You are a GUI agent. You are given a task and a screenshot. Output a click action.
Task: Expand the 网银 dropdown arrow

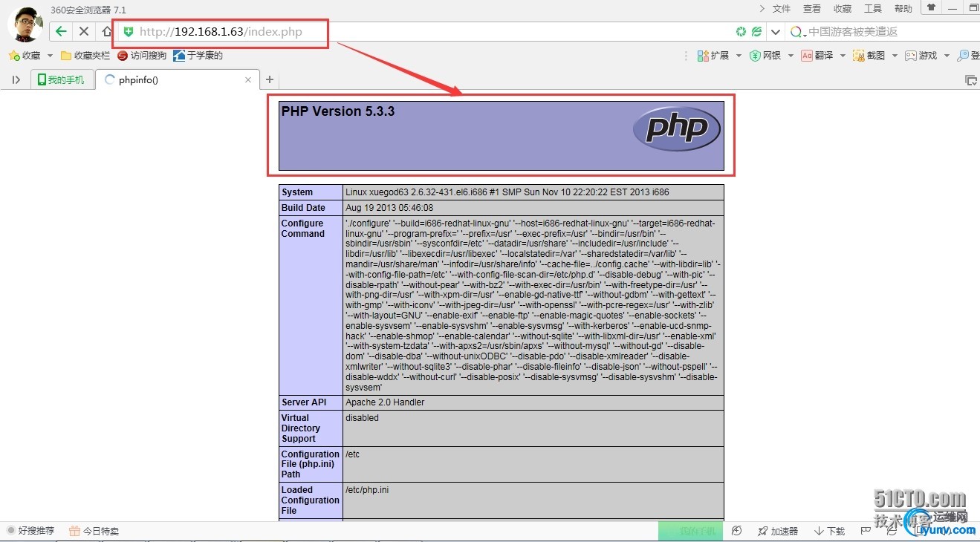click(x=791, y=56)
